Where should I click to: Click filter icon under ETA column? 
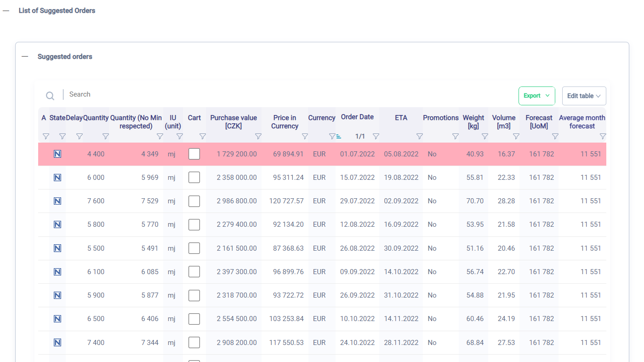[419, 136]
